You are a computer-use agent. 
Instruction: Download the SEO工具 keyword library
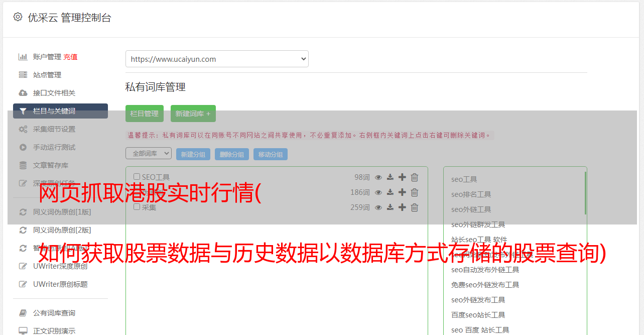390,177
